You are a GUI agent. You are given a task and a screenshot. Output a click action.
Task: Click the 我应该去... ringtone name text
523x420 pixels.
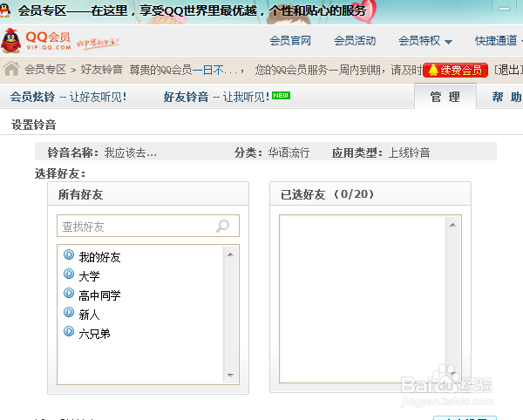point(131,152)
